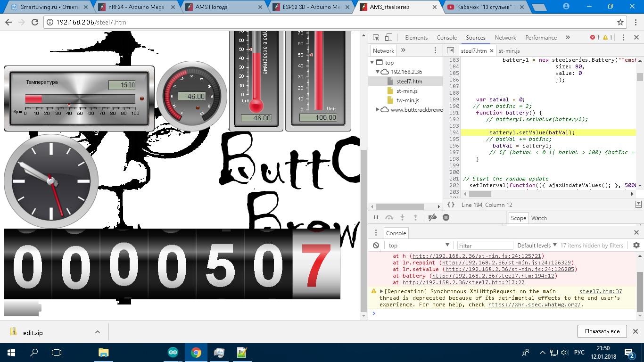Pause script execution in debugger
The width and height of the screenshot is (644, 362).
(376, 217)
